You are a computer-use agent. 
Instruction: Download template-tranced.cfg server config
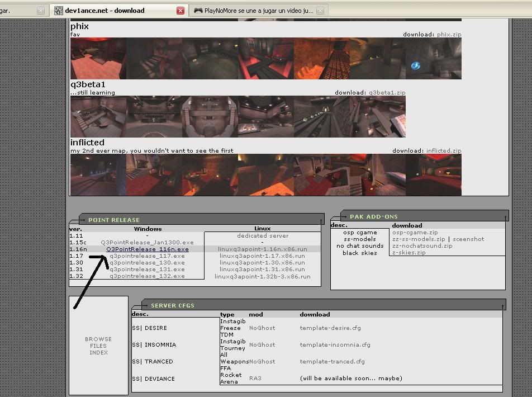click(x=332, y=361)
